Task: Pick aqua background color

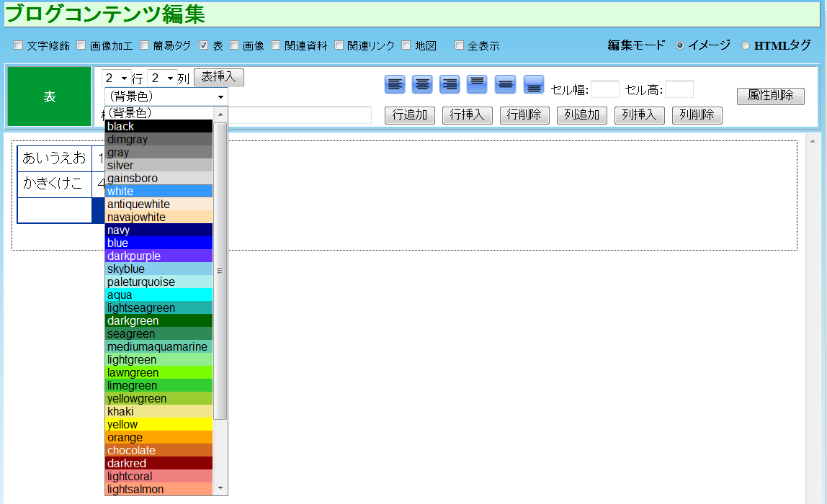Action: tap(158, 294)
